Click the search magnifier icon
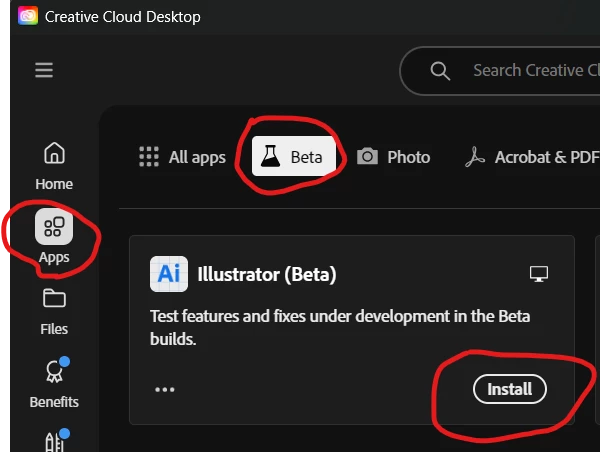Viewport: 600px width, 452px height. click(440, 71)
